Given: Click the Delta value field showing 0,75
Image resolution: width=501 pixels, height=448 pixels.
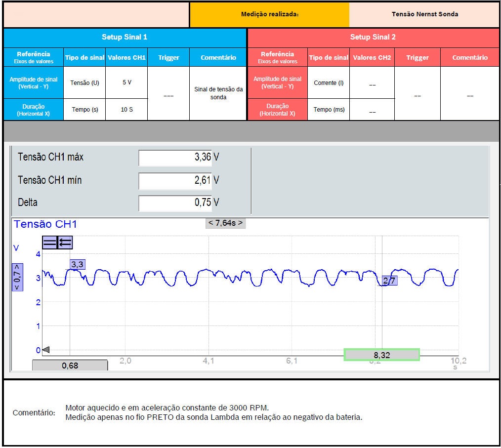Looking at the screenshot, I should point(175,203).
